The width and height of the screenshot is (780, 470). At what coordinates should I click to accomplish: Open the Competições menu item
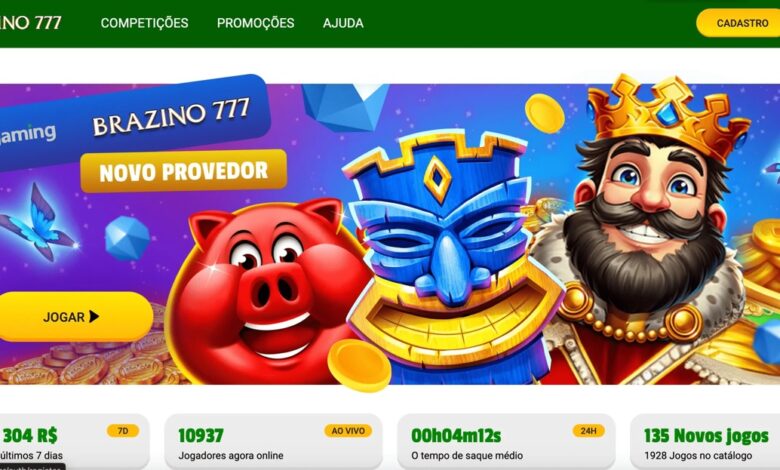(x=144, y=23)
